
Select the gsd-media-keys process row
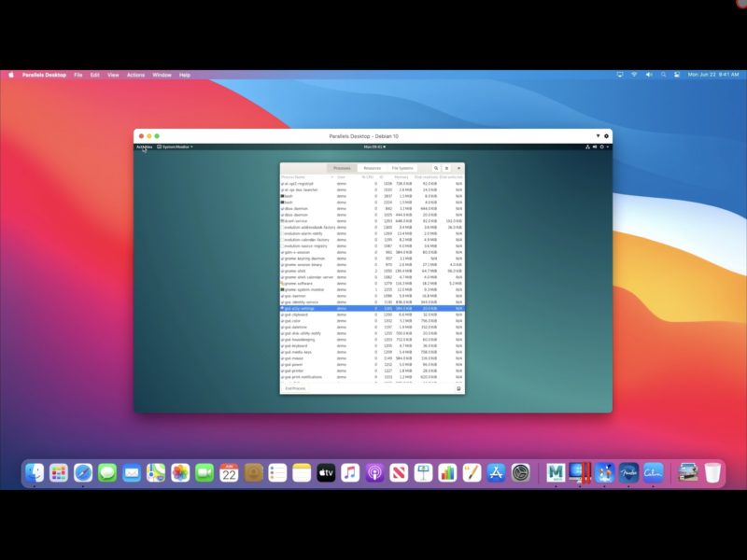tap(372, 352)
